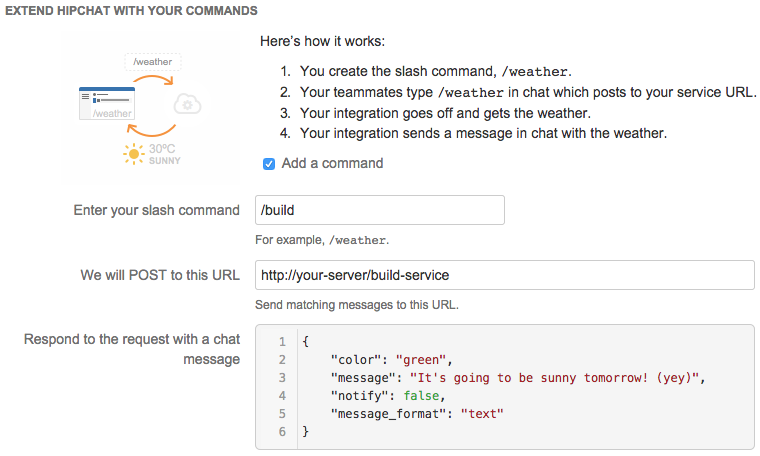Viewport: 760px width, 456px height.
Task: Click the sun icon in the illustration
Action: 133,154
